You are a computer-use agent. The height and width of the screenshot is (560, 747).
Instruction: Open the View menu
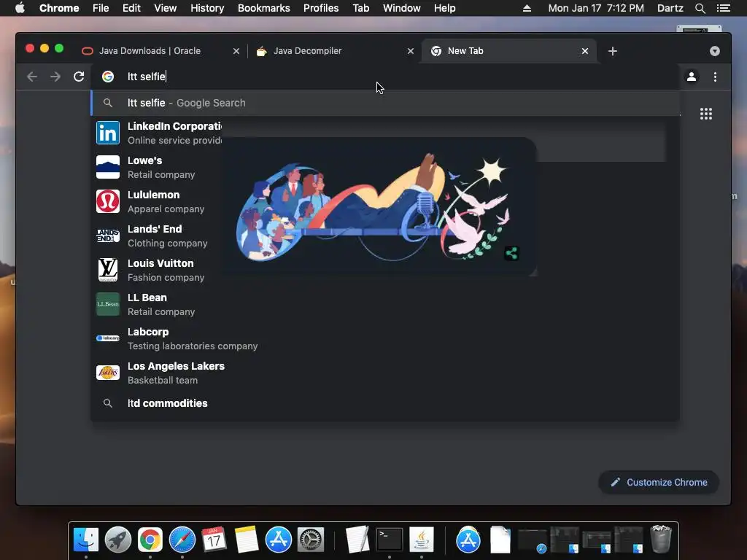pos(166,8)
